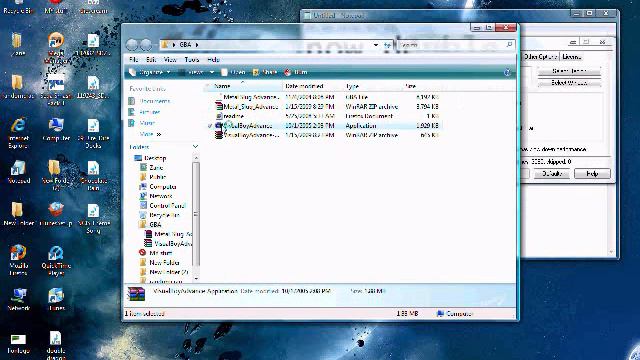The height and width of the screenshot is (360, 640).
Task: Click the Help button in background dialog
Action: click(x=592, y=173)
